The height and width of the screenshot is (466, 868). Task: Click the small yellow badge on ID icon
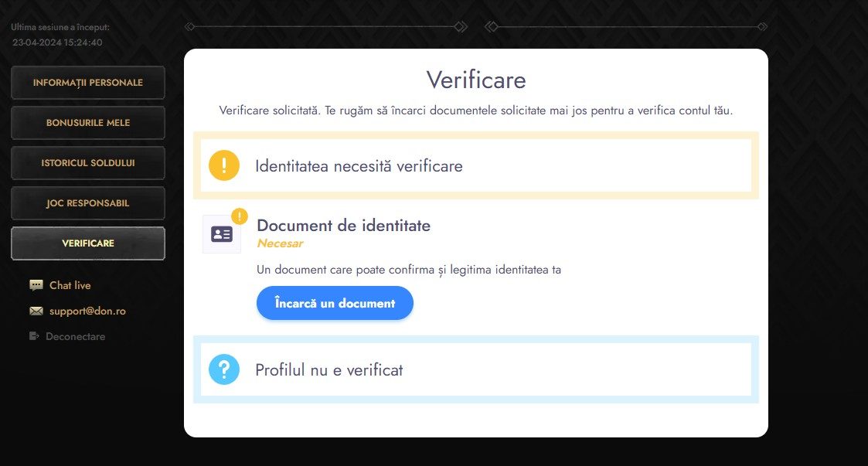pyautogui.click(x=239, y=216)
